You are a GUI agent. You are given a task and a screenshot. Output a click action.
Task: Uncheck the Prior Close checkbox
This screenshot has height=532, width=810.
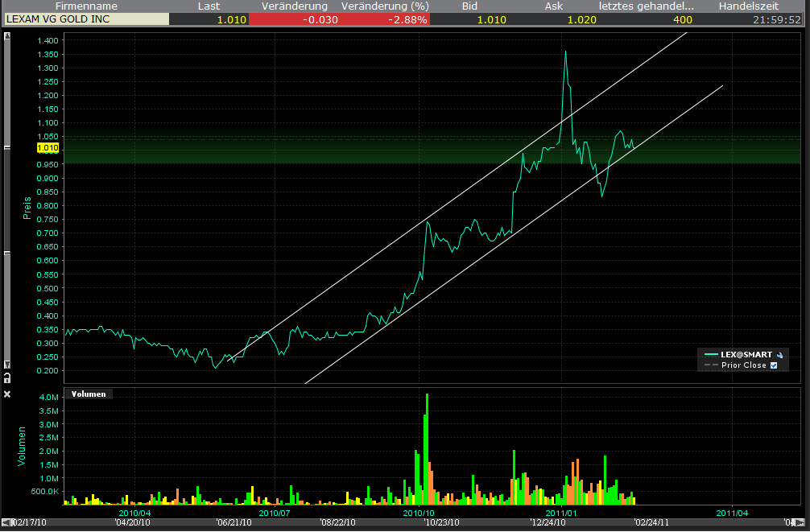(774, 365)
